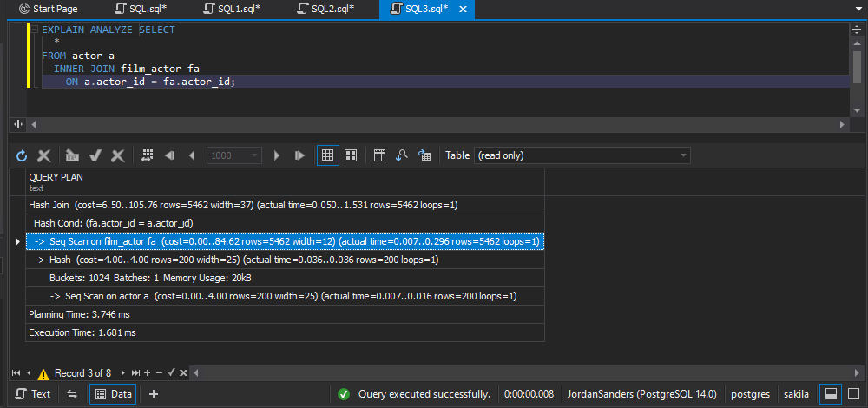
Task: Click the export data to table icon
Action: coord(424,155)
